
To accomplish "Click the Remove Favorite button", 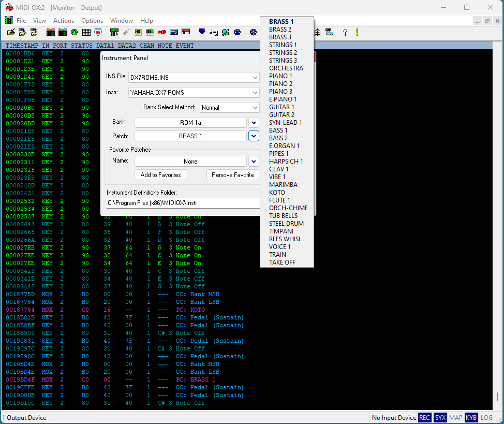I will click(232, 175).
